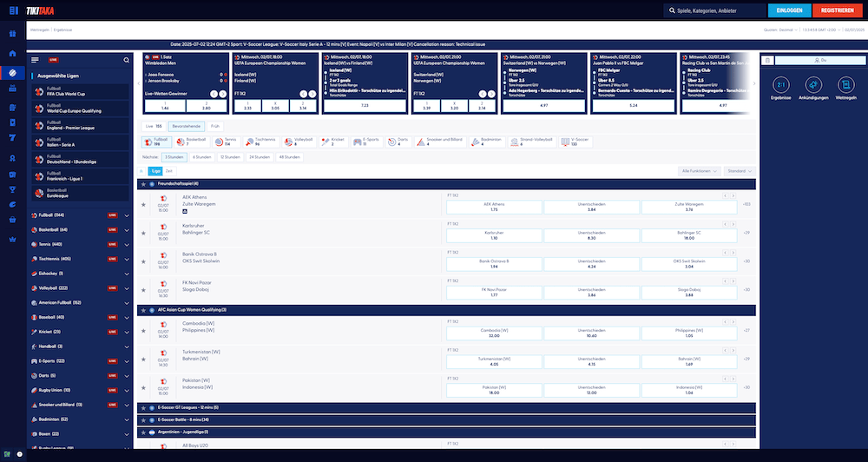Open the Alle Funktionen dropdown
The width and height of the screenshot is (868, 462).
700,171
